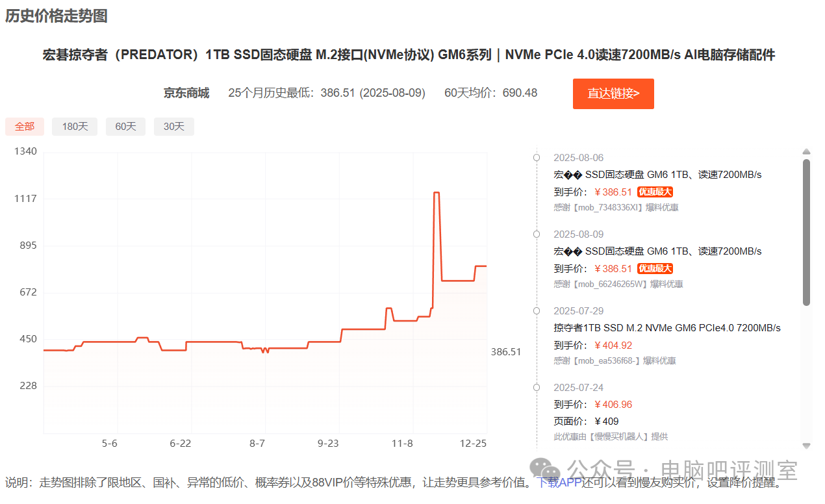Switch to the 30天 range tab
The image size is (825, 504).
(174, 127)
